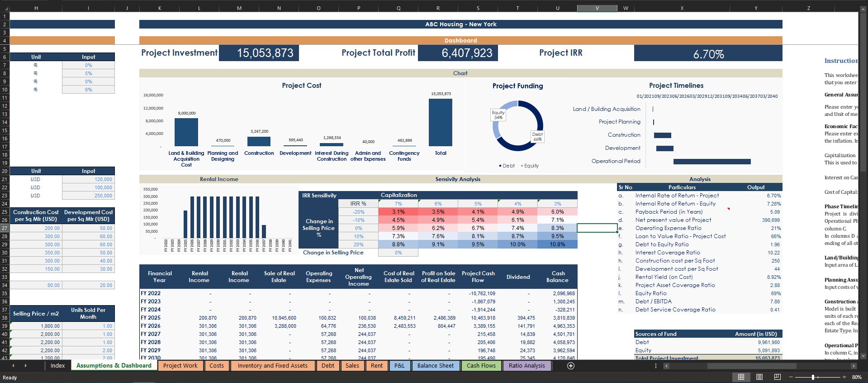The width and height of the screenshot is (868, 383).
Task: Select row 6 header
Action: [5, 57]
